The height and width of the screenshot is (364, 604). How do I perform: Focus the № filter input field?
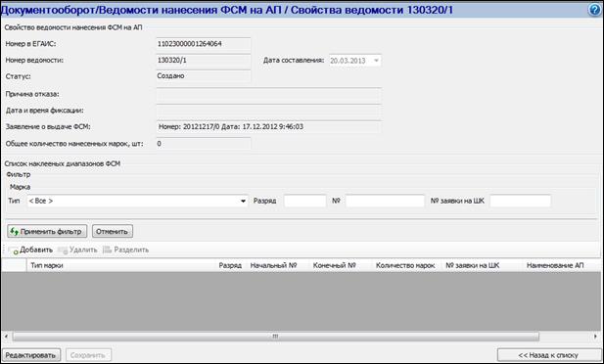[x=385, y=201]
